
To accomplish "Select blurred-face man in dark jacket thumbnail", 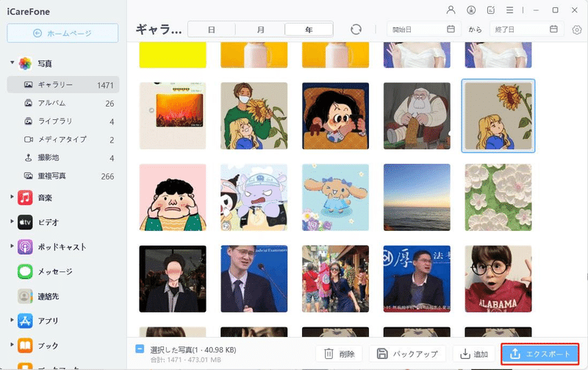I will 173,279.
